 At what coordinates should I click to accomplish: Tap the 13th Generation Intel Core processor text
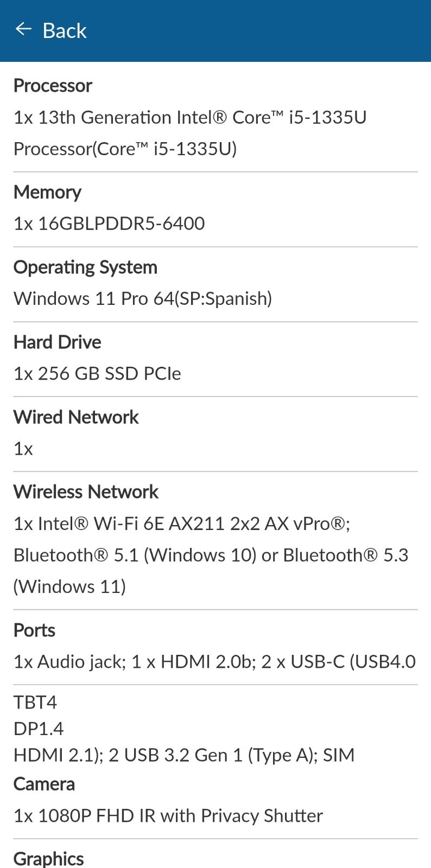pos(190,133)
